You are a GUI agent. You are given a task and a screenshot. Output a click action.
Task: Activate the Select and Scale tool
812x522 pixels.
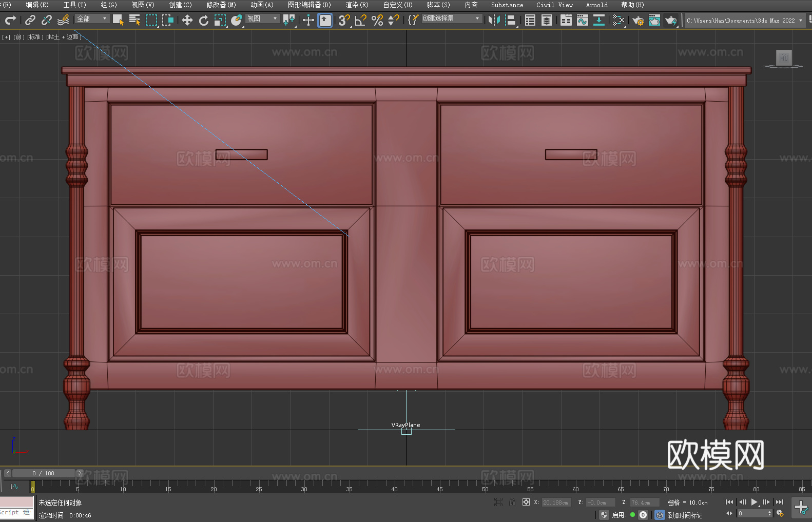pos(220,20)
